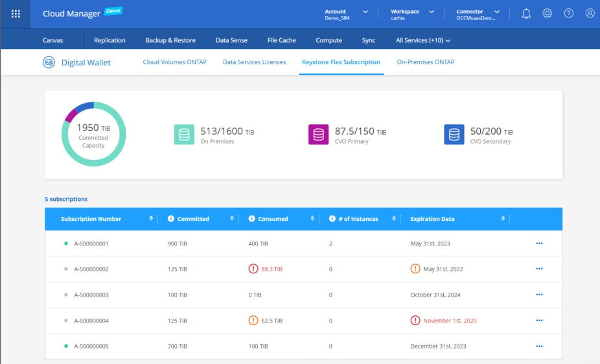Open the settings gear icon
600x364 pixels.
pyautogui.click(x=548, y=14)
